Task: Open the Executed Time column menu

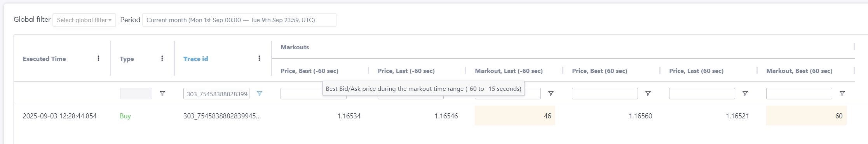Action: point(98,58)
